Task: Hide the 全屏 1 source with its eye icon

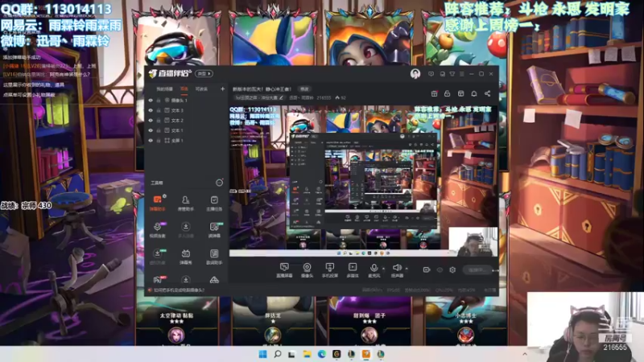Action: (x=151, y=140)
